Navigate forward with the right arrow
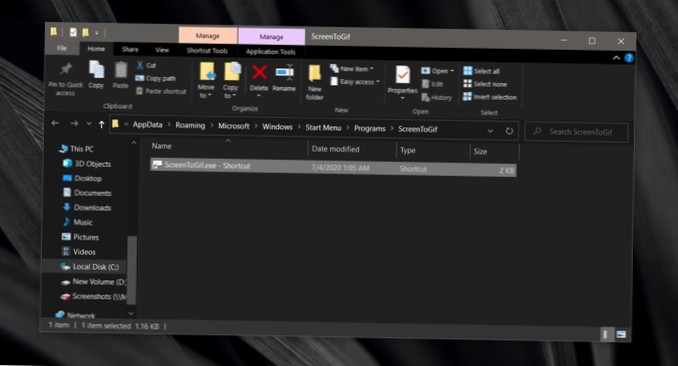 click(x=74, y=124)
